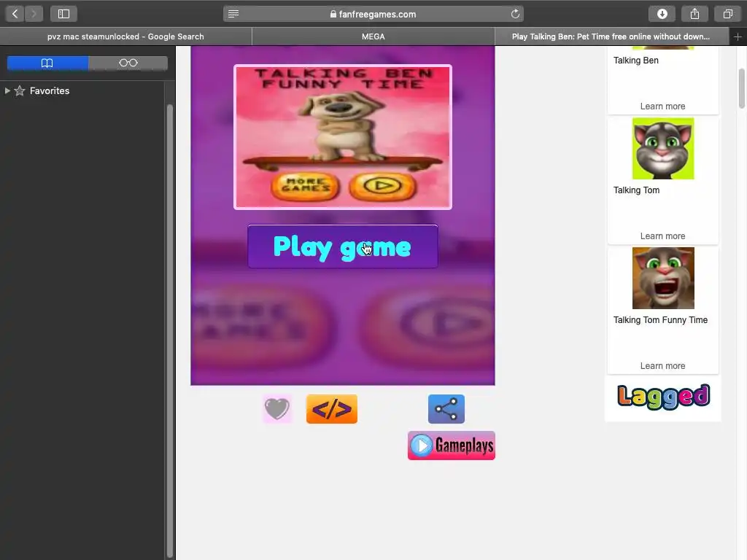Toggle the Safari sidebar button
This screenshot has height=560, width=747.
pyautogui.click(x=63, y=14)
